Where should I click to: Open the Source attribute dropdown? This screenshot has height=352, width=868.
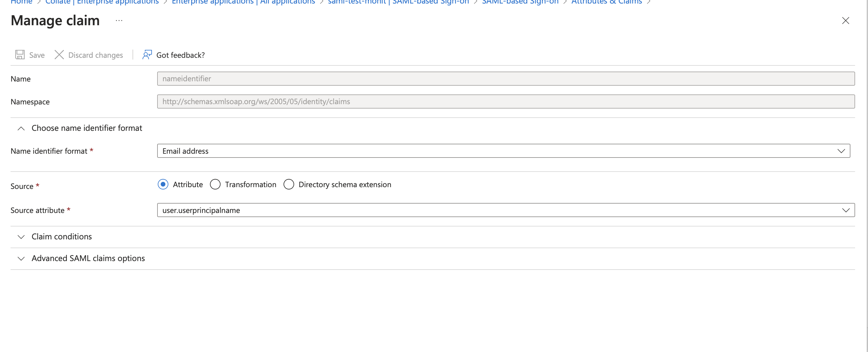(846, 210)
